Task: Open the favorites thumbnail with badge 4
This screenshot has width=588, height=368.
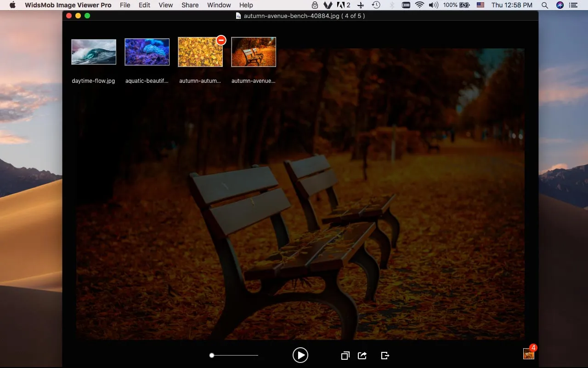Action: point(528,354)
